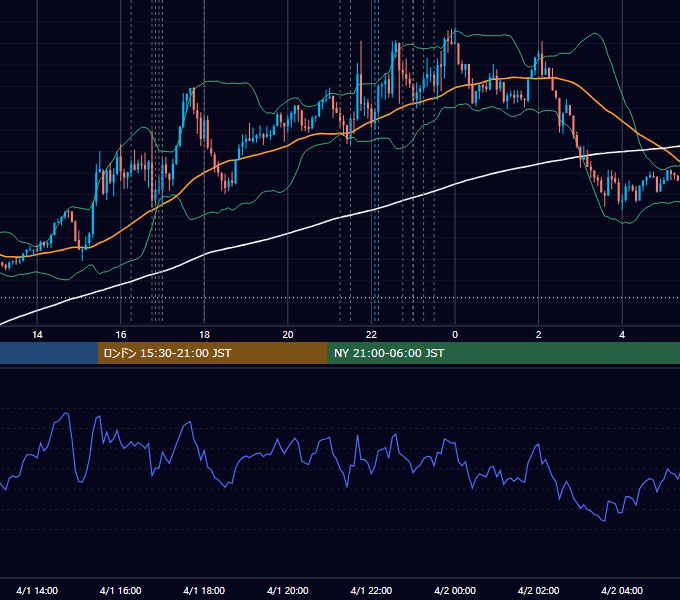Click the 4/2 02:00 date label
The image size is (680, 600).
538,590
